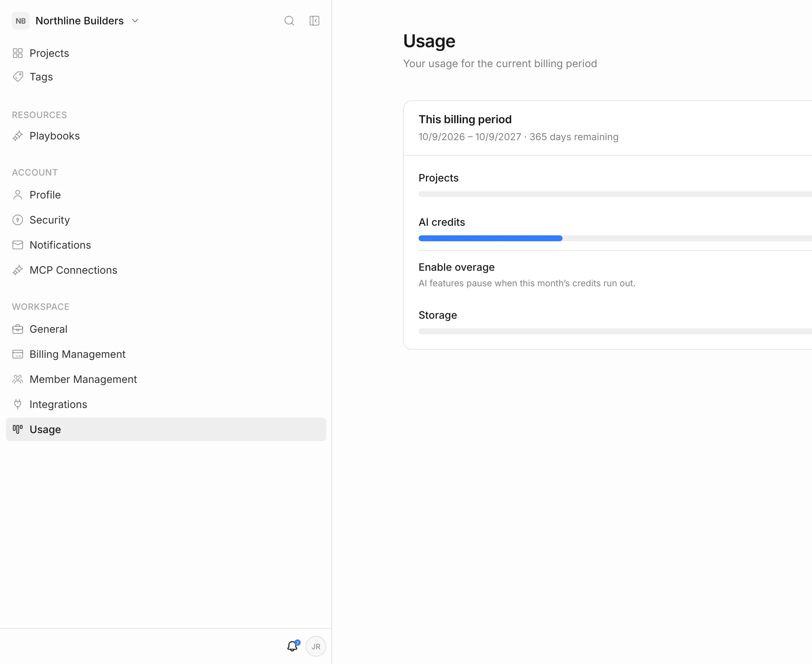Open the Tags page
Viewport: 812px width, 664px height.
[x=166, y=76]
